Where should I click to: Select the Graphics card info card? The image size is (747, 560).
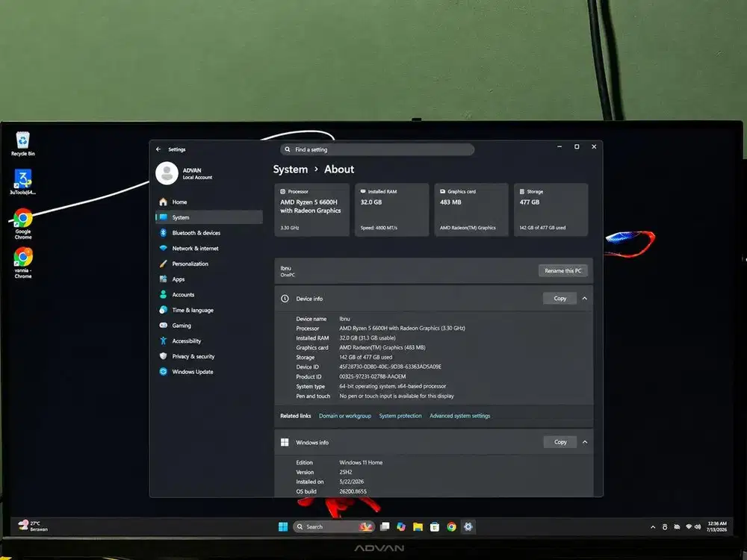pyautogui.click(x=471, y=210)
